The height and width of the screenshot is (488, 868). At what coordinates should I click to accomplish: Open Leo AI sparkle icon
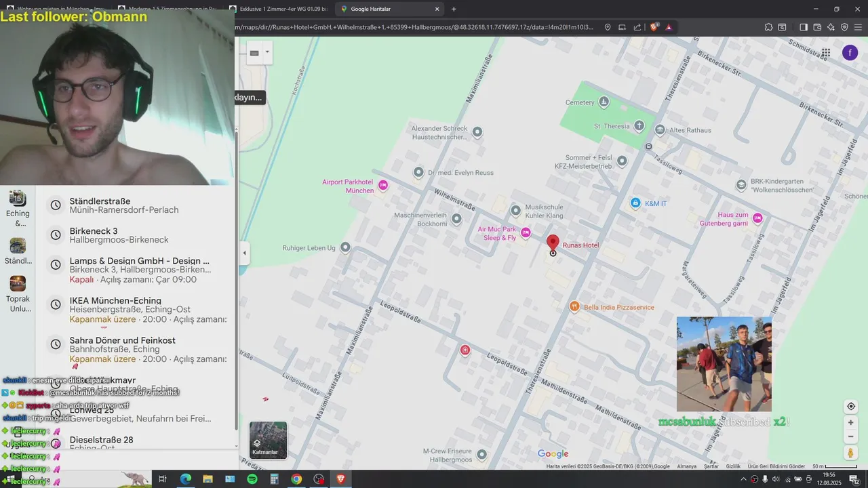pos(831,27)
